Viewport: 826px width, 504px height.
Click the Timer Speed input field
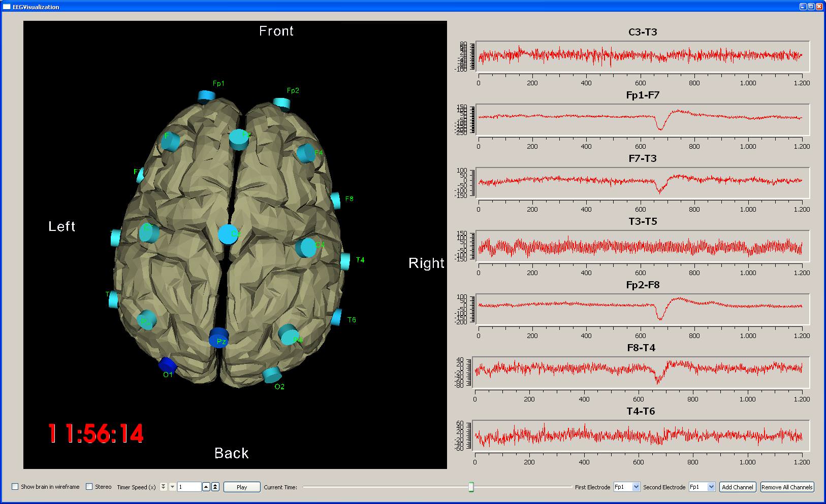click(189, 487)
